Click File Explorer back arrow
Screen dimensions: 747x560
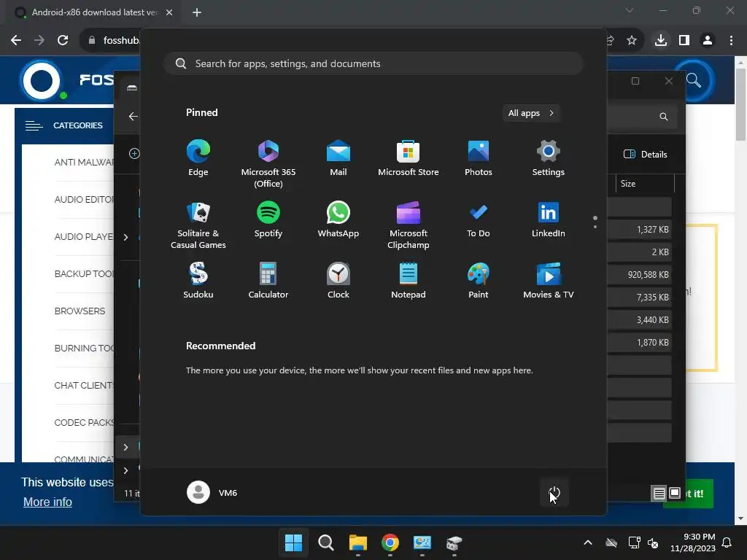click(x=133, y=116)
